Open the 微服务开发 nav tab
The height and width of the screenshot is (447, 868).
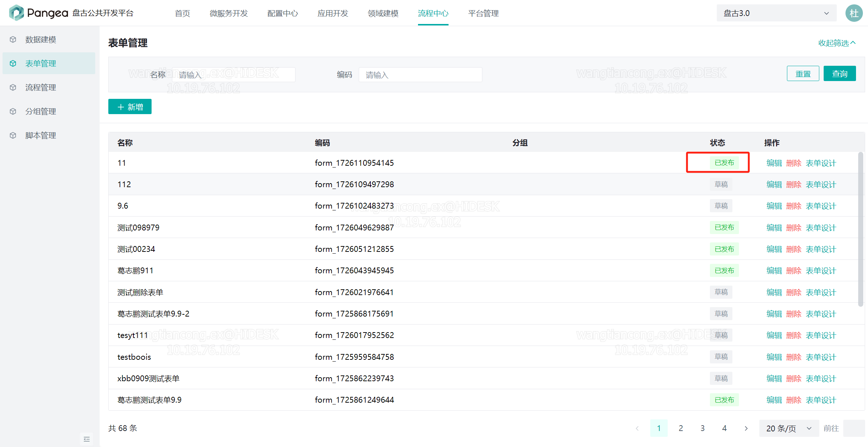click(x=229, y=13)
